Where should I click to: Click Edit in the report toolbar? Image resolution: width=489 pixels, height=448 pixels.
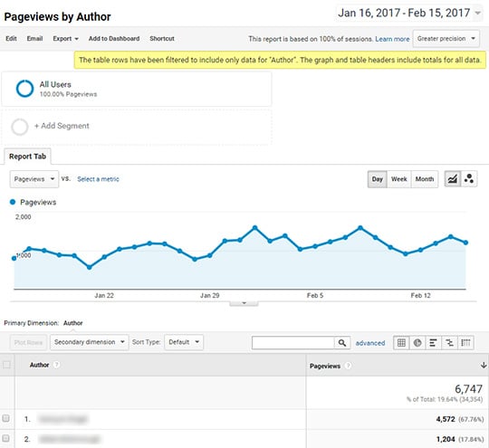11,39
